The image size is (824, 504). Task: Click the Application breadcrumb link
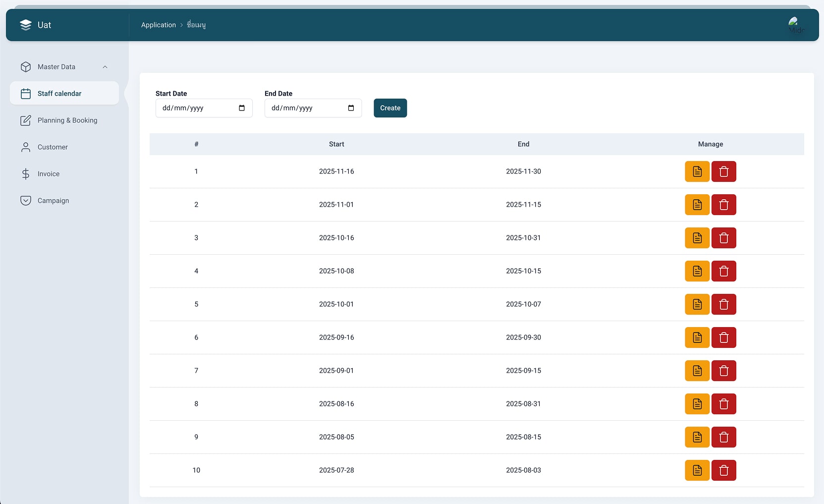tap(159, 25)
